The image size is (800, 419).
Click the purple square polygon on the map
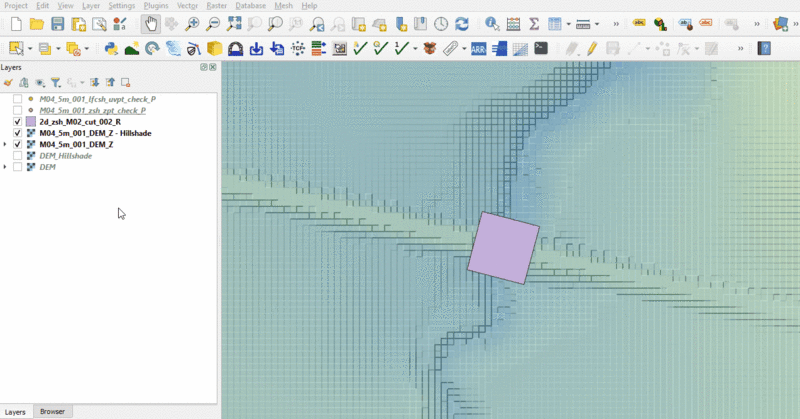tap(504, 247)
